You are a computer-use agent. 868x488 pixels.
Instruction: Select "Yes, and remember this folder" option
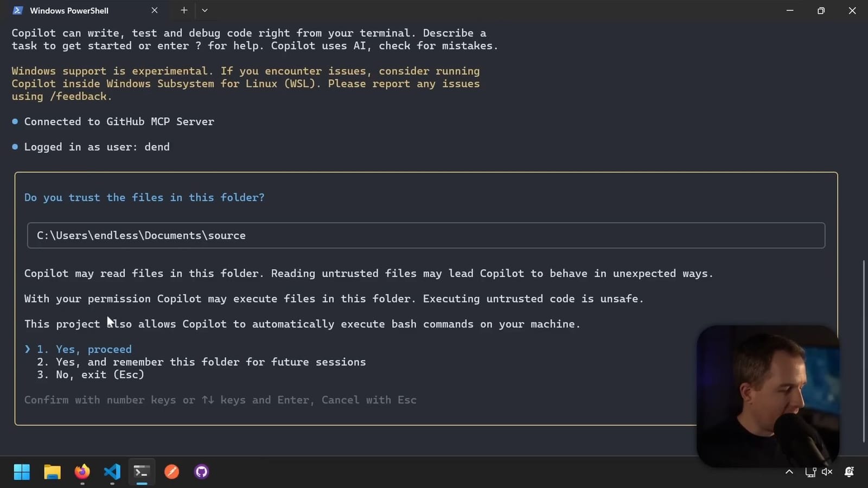point(211,362)
